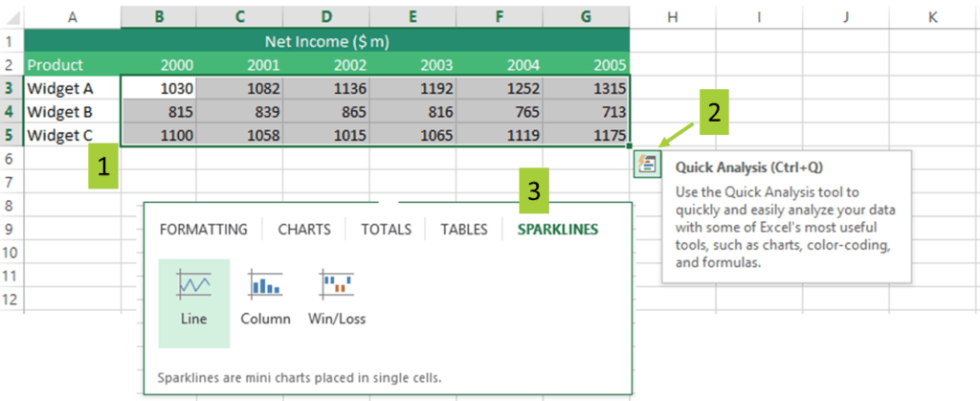Click the cell containing 765
The image size is (980, 401).
(500, 112)
